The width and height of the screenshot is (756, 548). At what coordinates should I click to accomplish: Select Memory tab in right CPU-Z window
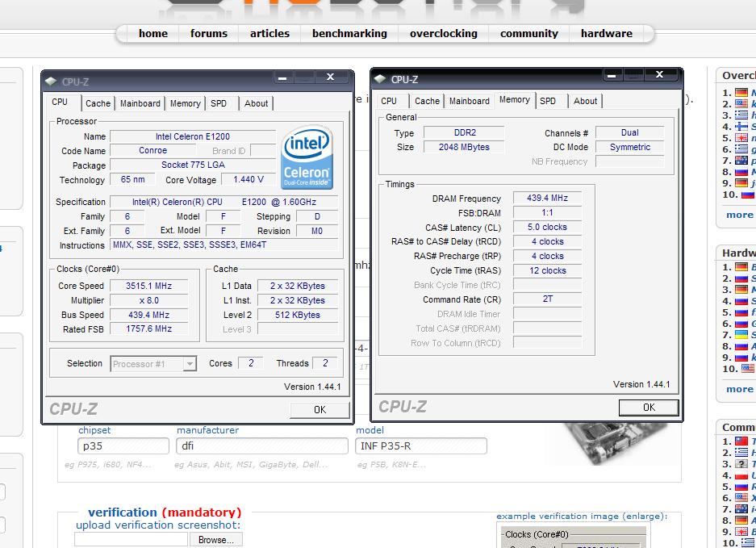point(515,99)
